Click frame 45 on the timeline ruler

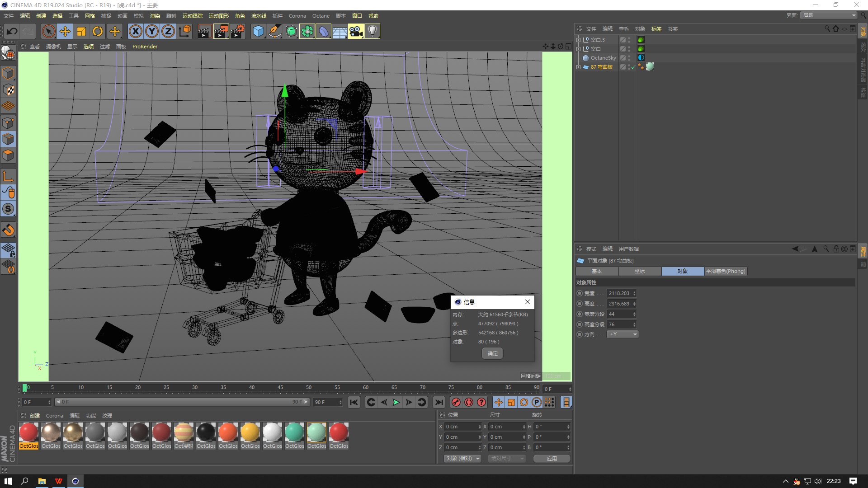coord(280,388)
